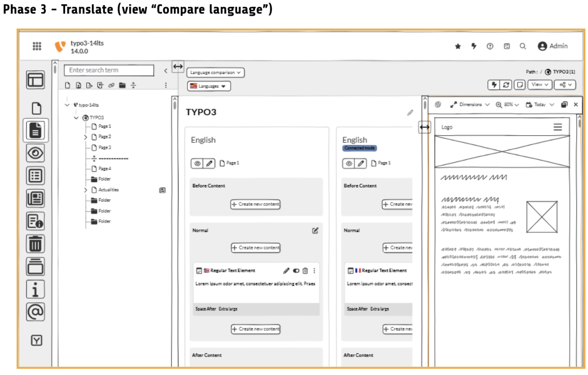
Task: Click the clear cache lightning icon in top bar
Action: coord(473,46)
